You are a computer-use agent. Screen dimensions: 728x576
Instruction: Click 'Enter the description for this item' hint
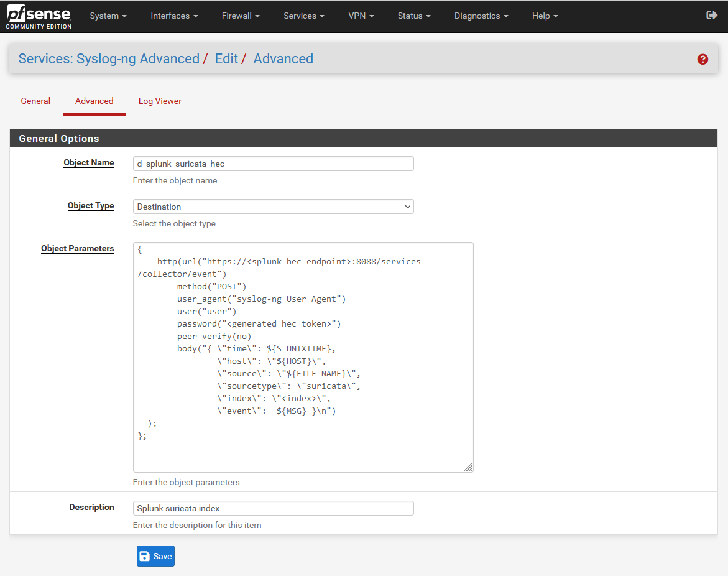pos(197,525)
